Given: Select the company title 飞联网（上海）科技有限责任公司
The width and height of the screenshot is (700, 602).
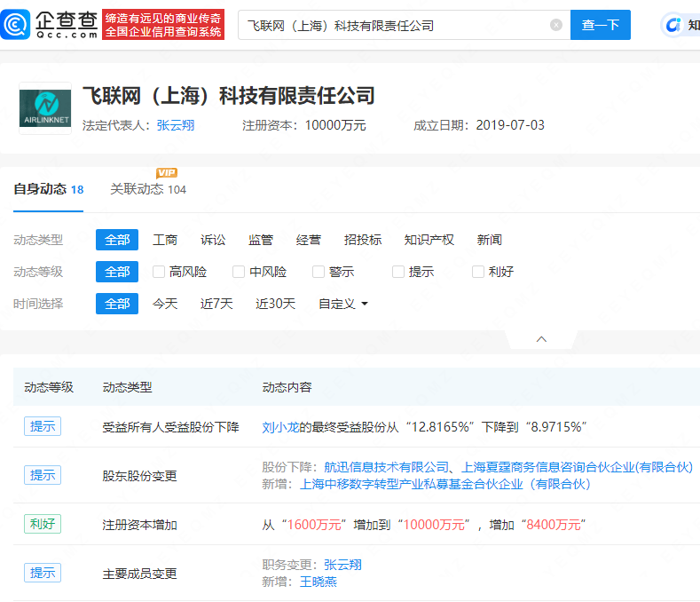Looking at the screenshot, I should tap(229, 96).
